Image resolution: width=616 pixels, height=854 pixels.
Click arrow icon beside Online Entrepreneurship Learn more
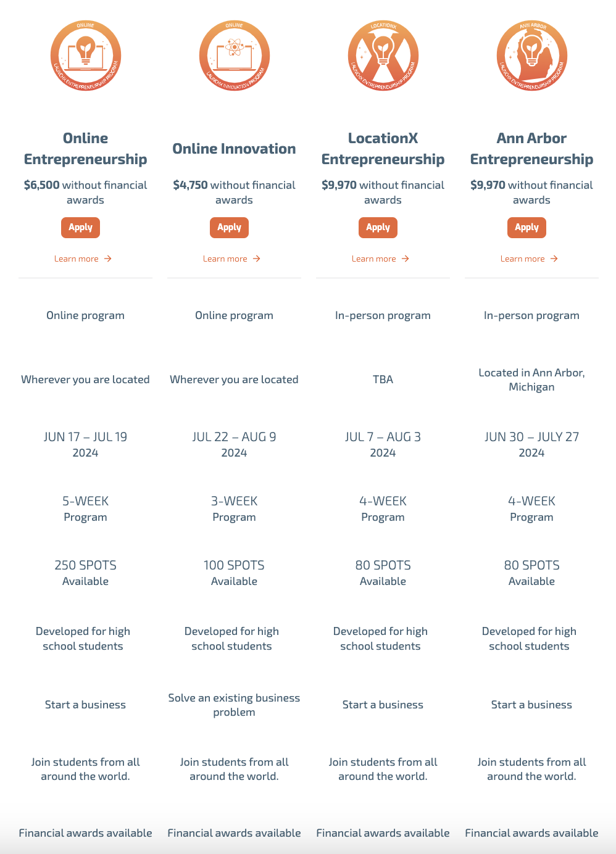108,259
